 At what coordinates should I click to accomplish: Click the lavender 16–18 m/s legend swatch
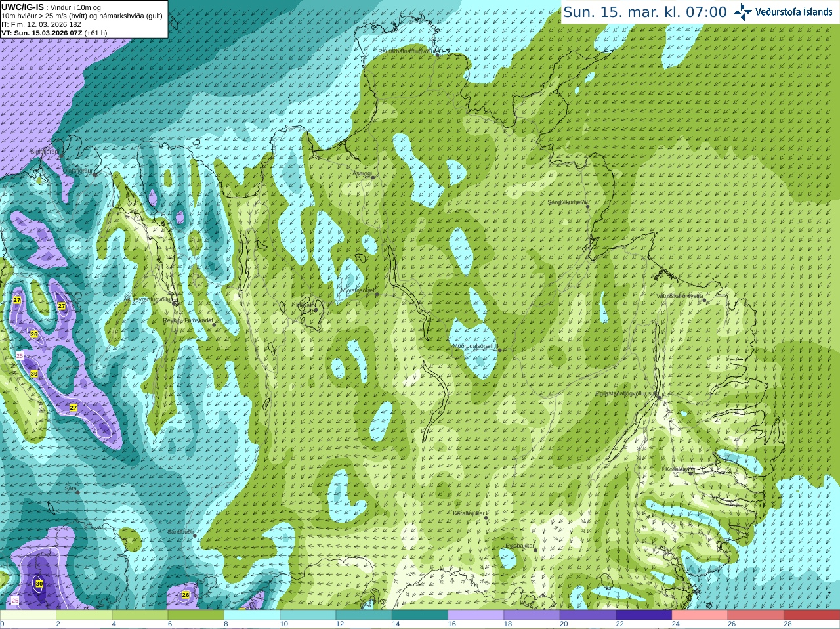pyautogui.click(x=476, y=615)
